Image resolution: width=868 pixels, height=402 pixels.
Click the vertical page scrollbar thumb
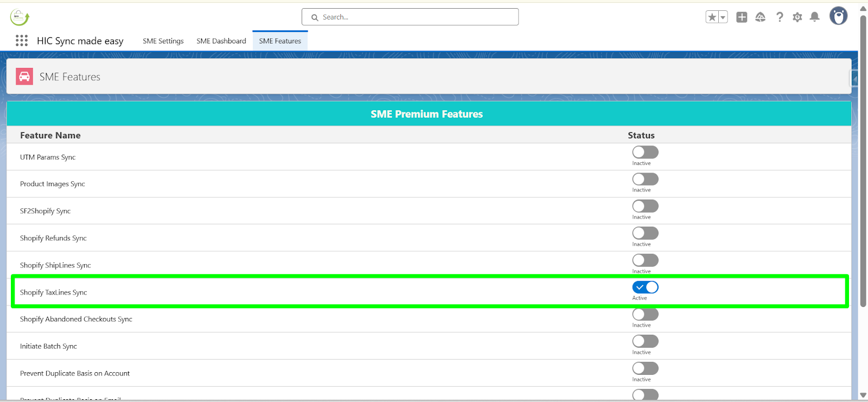coord(863,160)
